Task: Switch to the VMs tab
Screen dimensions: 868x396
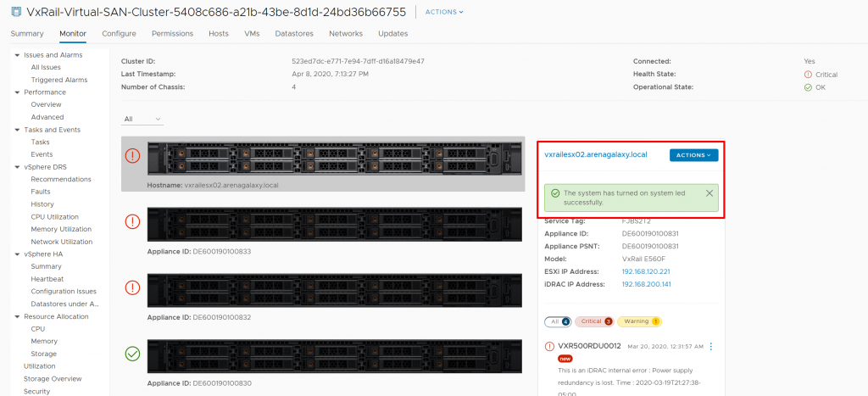Action: pos(252,34)
